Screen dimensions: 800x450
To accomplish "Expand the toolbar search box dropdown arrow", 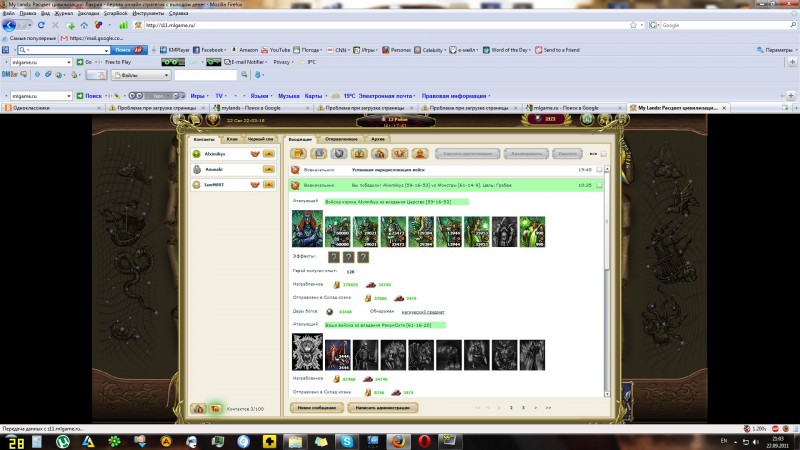I will pos(106,50).
